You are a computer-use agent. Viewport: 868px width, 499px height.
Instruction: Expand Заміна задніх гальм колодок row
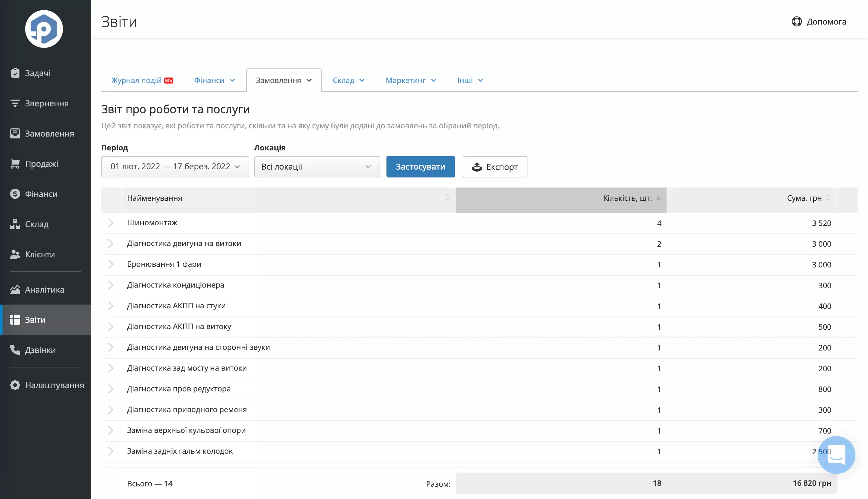tap(110, 451)
